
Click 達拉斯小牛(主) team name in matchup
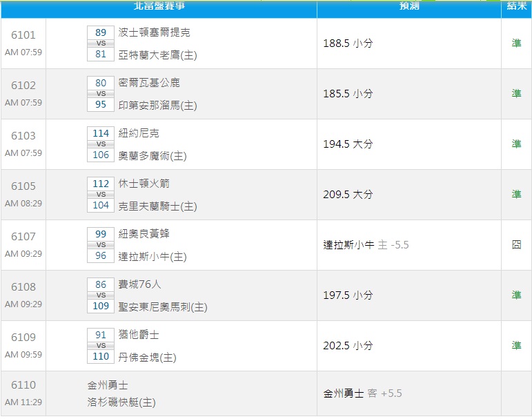tap(152, 256)
